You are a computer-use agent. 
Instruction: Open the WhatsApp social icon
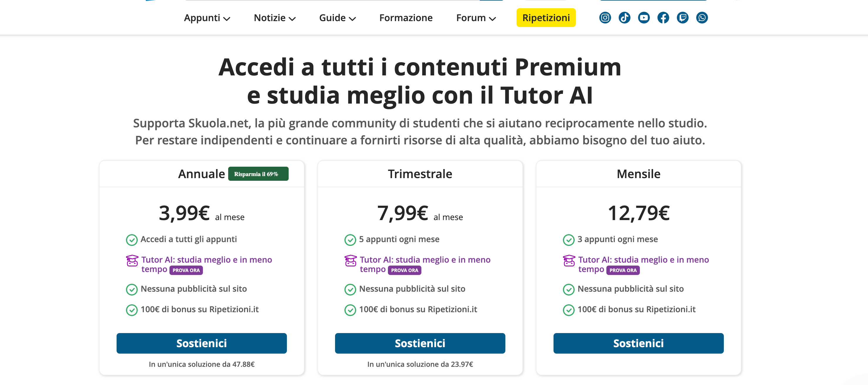[702, 18]
